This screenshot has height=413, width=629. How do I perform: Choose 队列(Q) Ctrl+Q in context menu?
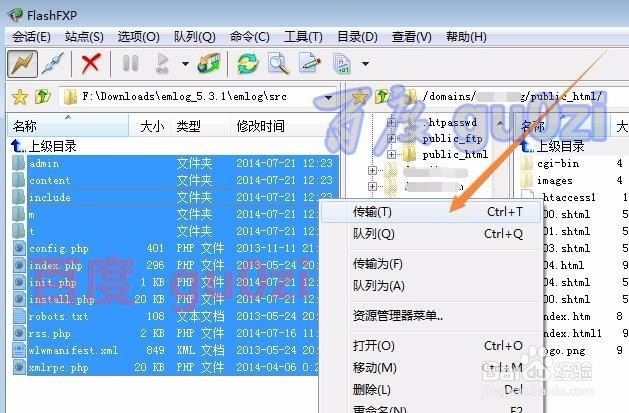tap(431, 234)
